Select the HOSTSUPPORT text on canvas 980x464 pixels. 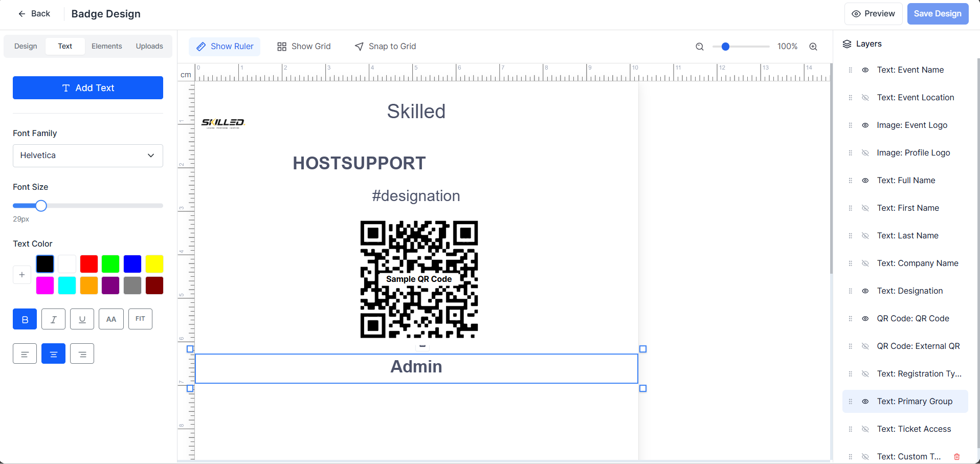359,163
